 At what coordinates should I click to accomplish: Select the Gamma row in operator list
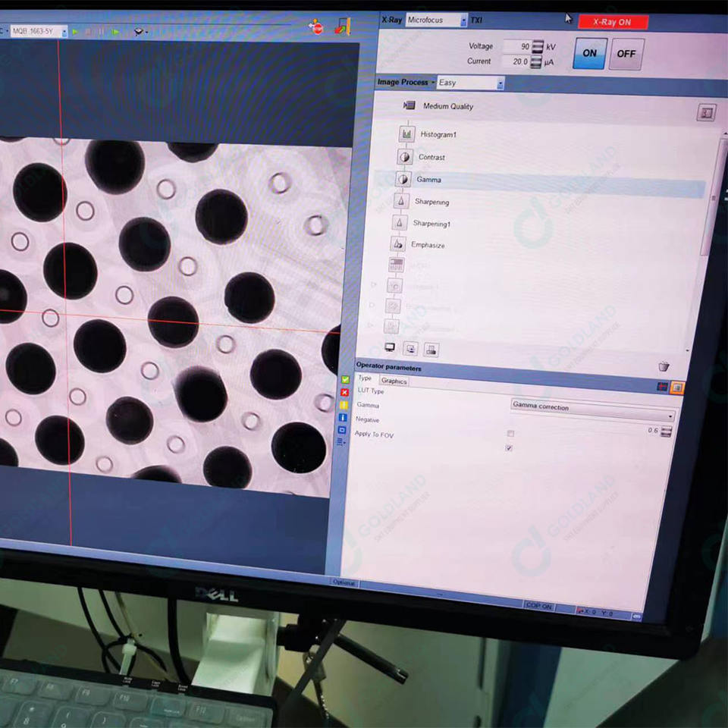[428, 180]
